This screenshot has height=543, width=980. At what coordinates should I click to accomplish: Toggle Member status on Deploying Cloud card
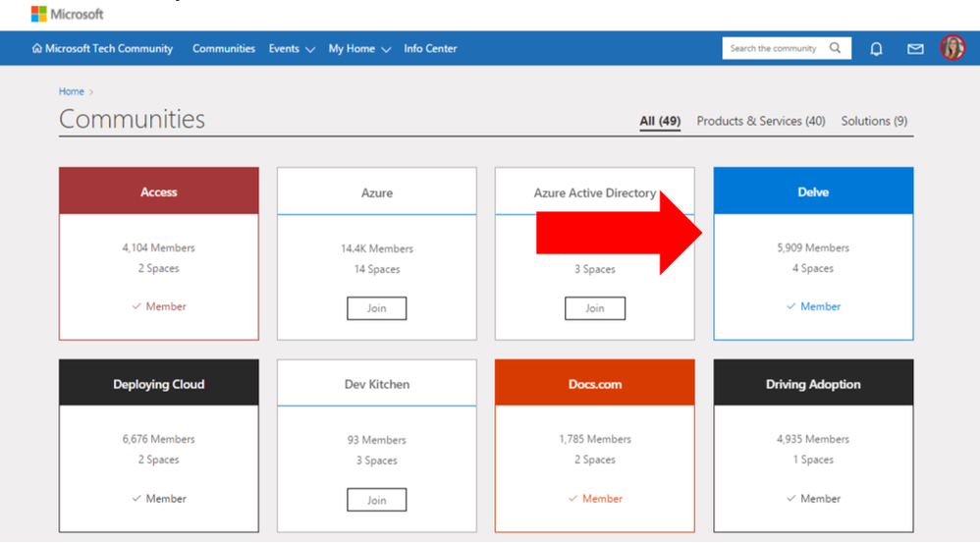(159, 499)
